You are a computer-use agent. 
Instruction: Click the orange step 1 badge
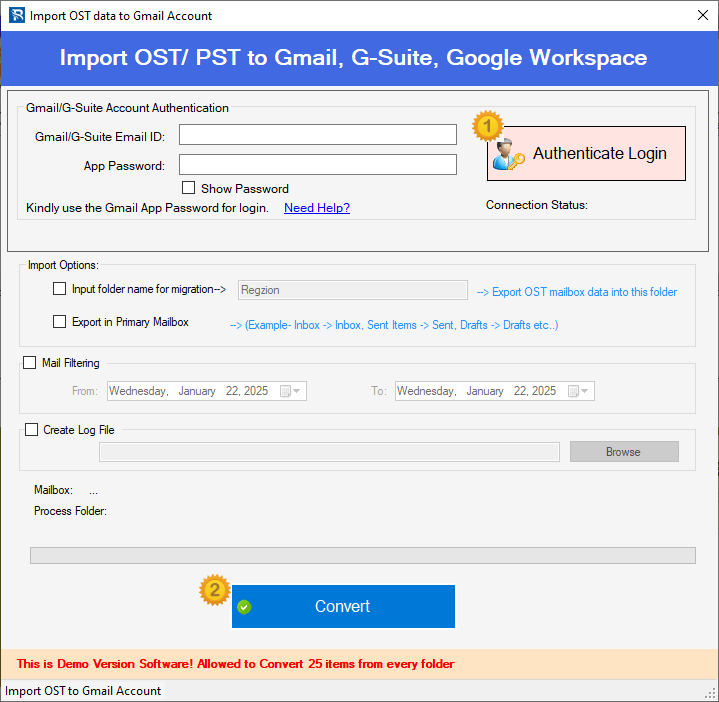tap(487, 126)
